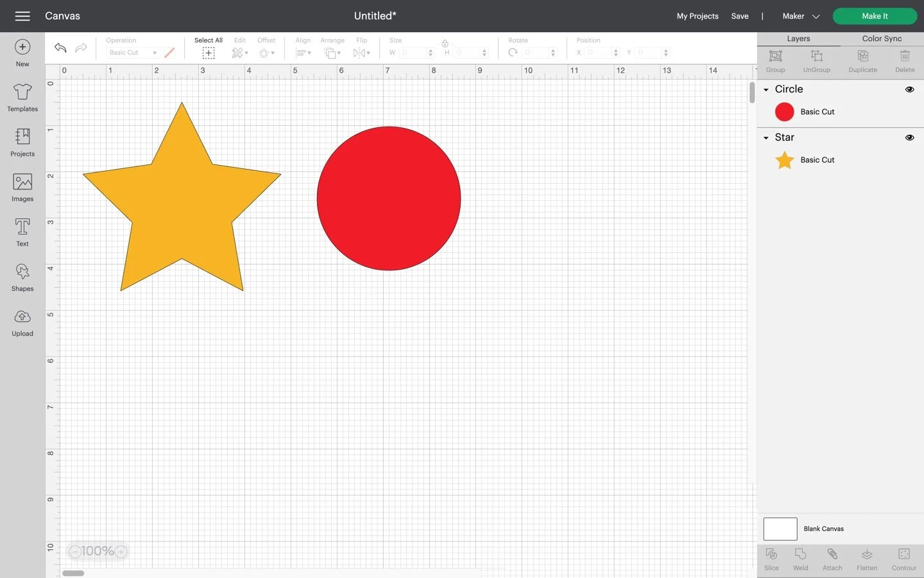Hide the Circle layer
The width and height of the screenshot is (924, 578).
click(909, 89)
